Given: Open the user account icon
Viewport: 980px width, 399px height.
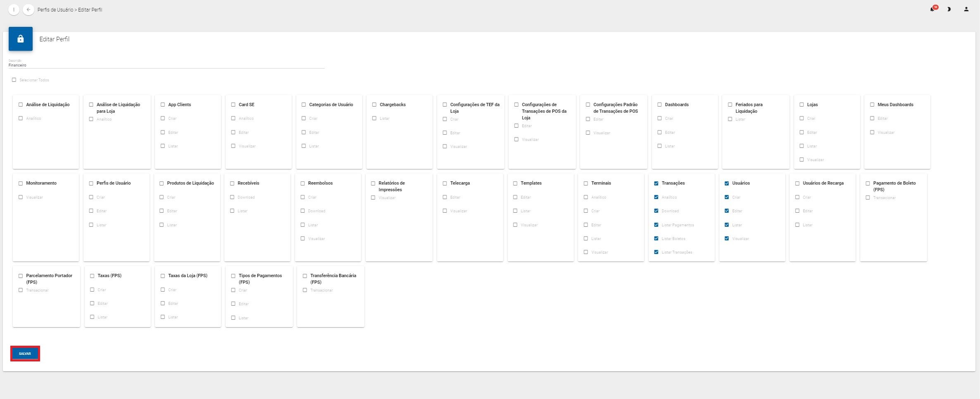Looking at the screenshot, I should click(x=966, y=9).
